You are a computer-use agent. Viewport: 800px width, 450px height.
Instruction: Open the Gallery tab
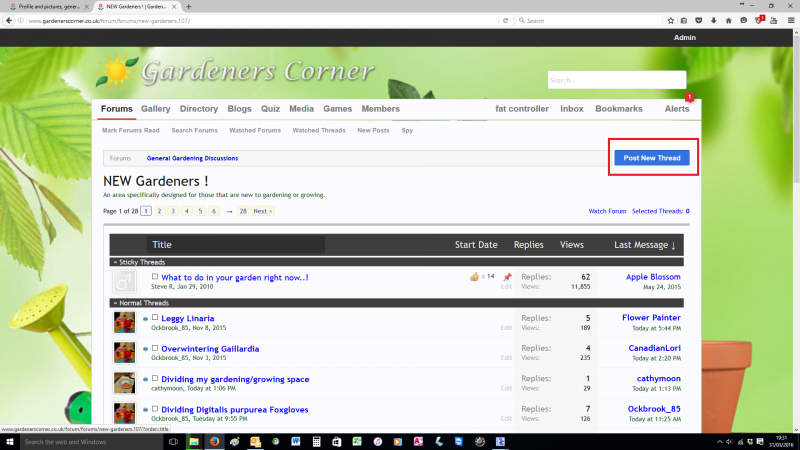point(155,109)
